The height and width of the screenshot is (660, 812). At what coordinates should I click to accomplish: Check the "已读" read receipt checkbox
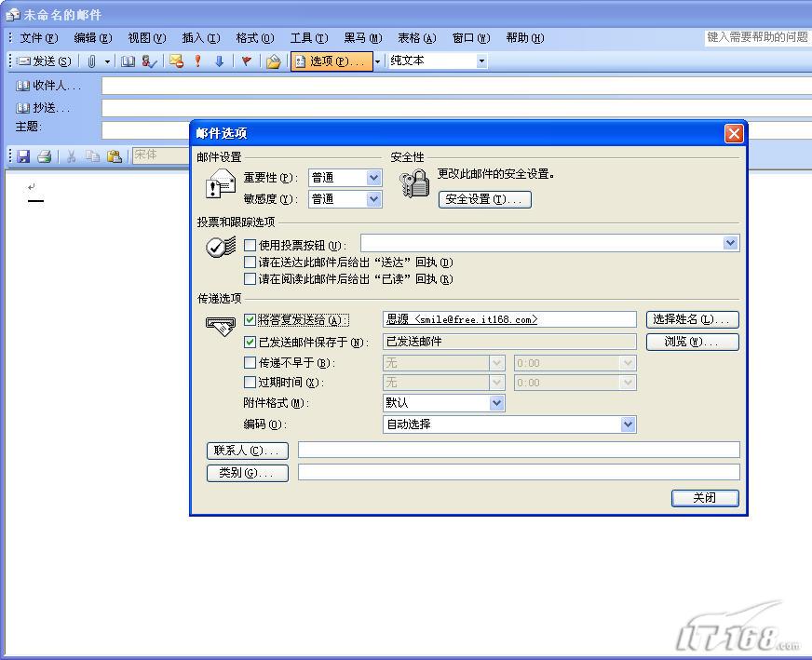coord(250,279)
